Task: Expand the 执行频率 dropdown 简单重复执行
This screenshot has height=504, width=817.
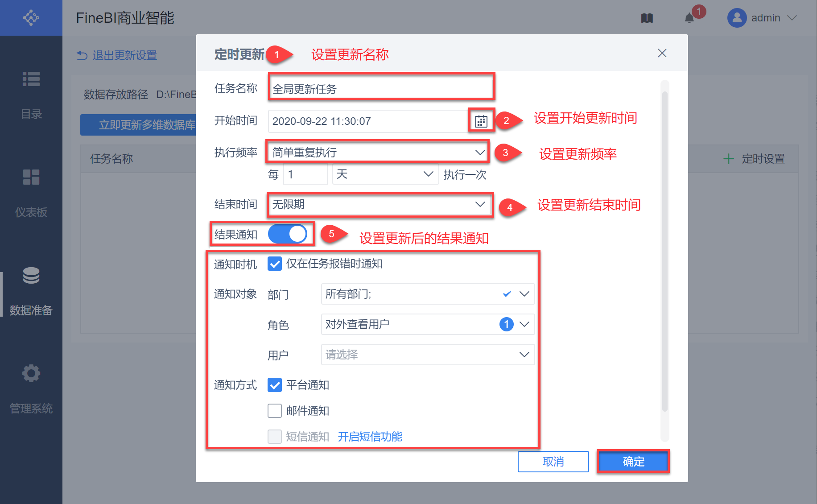Action: [378, 152]
